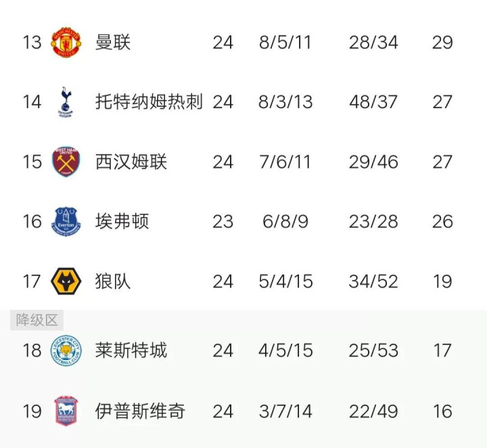The image size is (487, 448).
Task: Click the Everton club badge
Action: point(66,221)
